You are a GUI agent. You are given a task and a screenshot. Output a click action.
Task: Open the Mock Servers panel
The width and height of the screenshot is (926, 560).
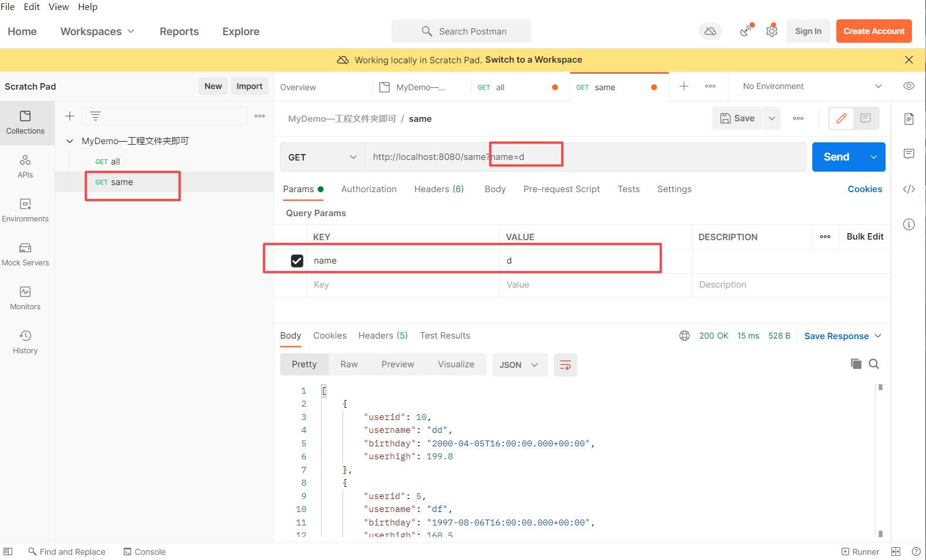pos(25,254)
